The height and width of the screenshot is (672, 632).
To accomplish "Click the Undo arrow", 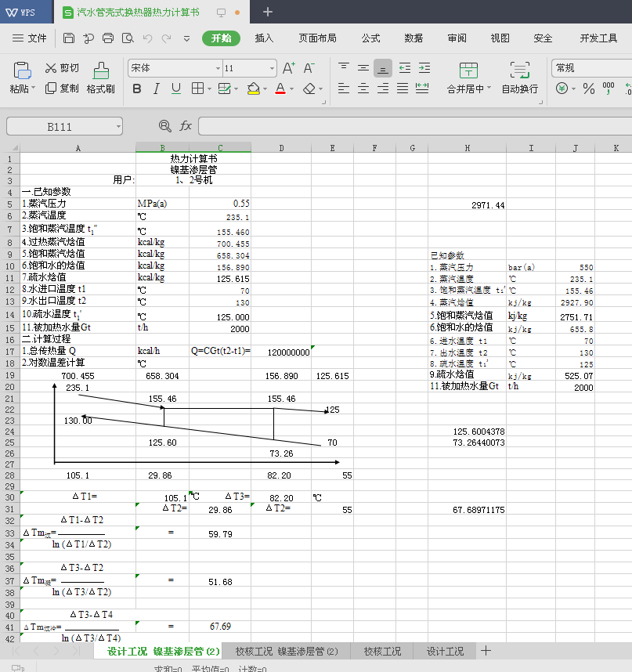I will 147,38.
